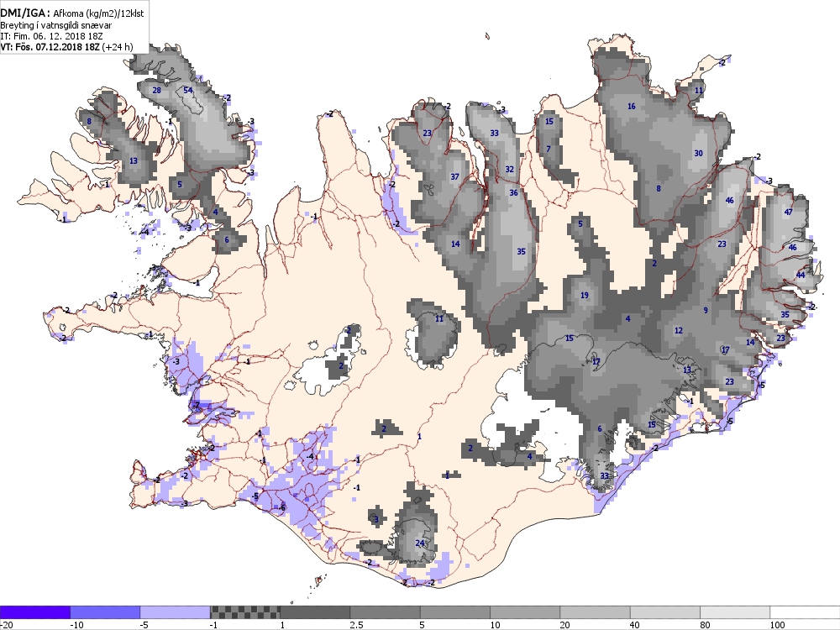Click the "30" value in the northeast
Image resolution: width=840 pixels, height=630 pixels.
(699, 153)
